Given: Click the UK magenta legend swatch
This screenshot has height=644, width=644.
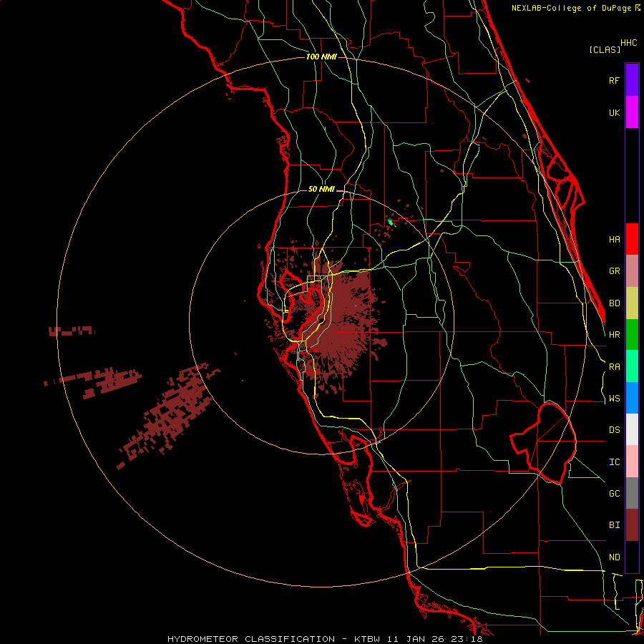Looking at the screenshot, I should pos(632,112).
